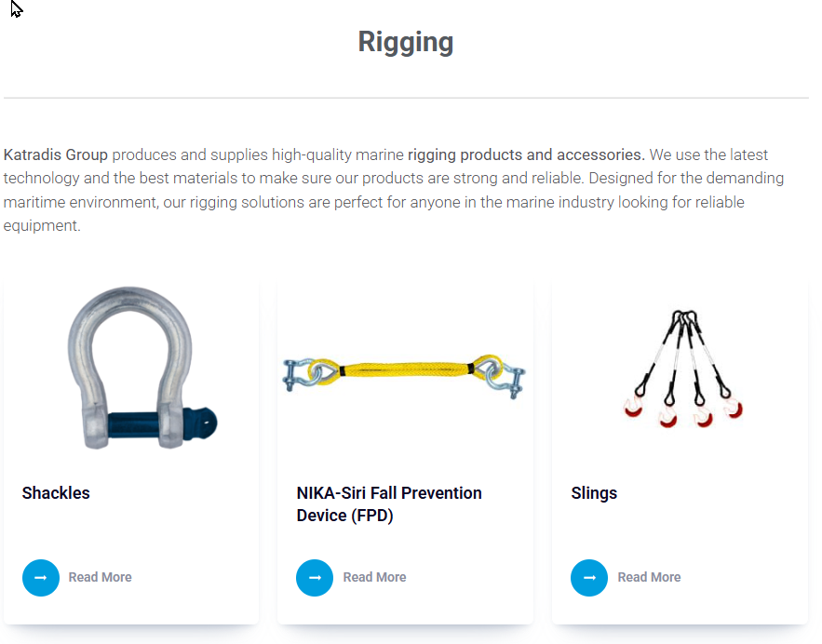
Task: Click the Shackles card title
Action: [x=56, y=493]
